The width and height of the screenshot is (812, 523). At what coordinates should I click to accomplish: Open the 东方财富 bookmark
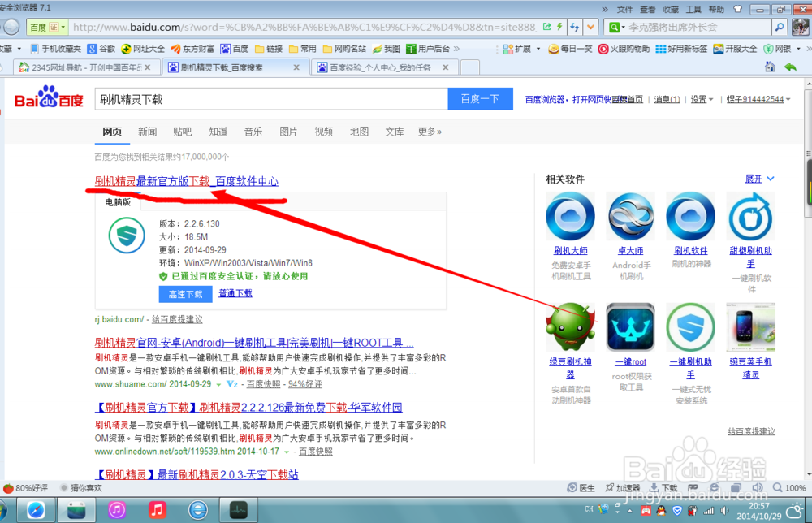(192, 49)
